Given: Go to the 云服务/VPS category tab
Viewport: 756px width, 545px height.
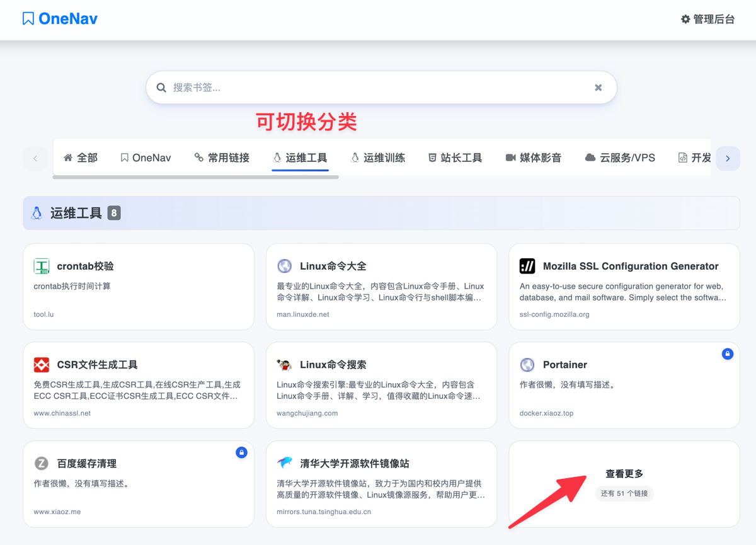Looking at the screenshot, I should tap(620, 158).
